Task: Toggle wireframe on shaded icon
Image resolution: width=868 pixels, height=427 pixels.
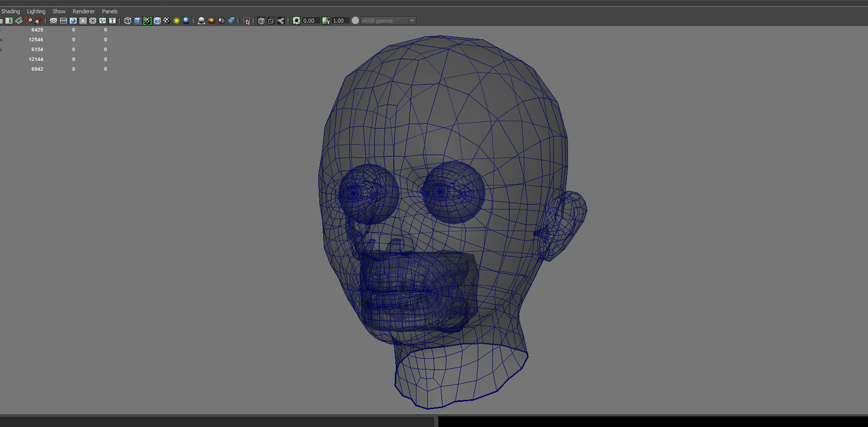Action: coord(157,21)
